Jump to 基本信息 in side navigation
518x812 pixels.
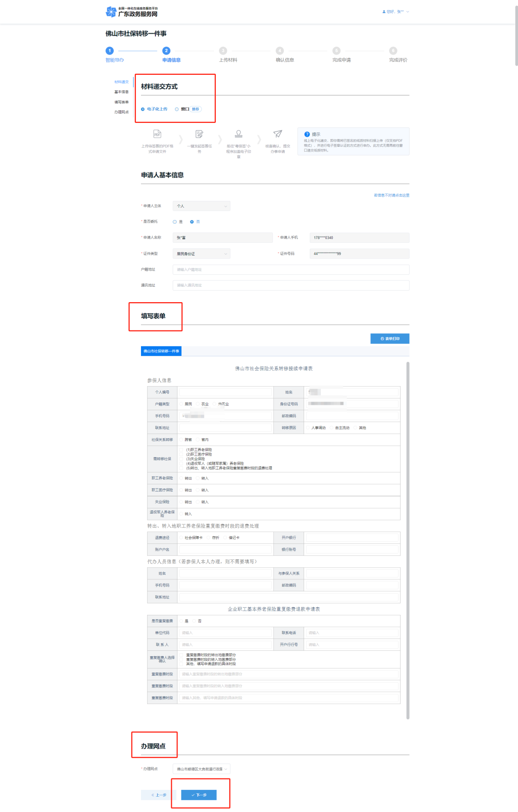click(121, 92)
